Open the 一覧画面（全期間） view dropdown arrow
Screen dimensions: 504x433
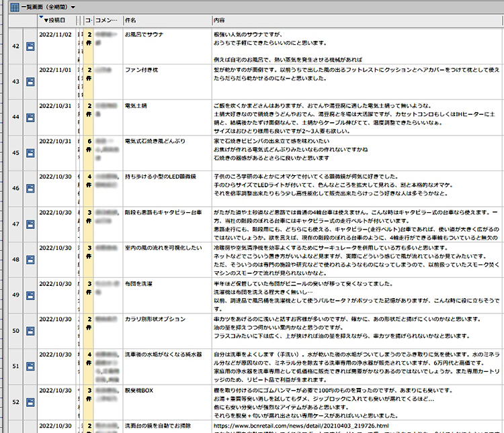point(73,7)
